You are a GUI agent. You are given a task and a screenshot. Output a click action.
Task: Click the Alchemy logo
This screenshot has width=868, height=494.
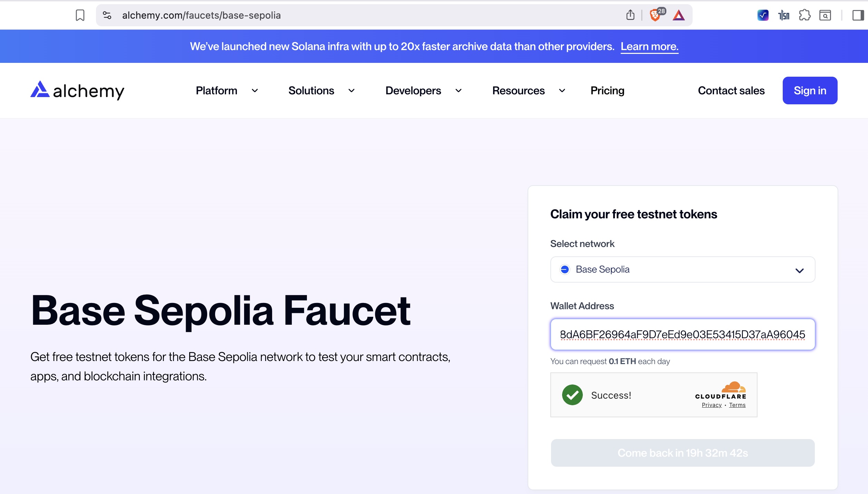click(77, 91)
